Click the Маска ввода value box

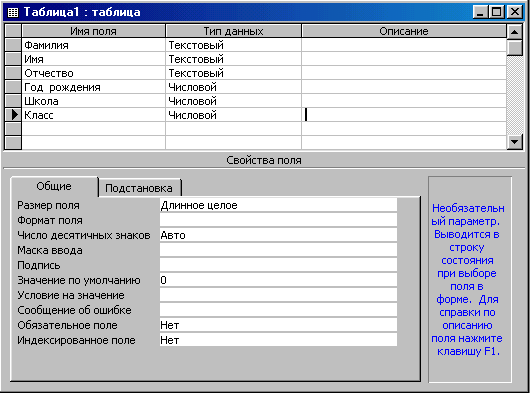[278, 250]
